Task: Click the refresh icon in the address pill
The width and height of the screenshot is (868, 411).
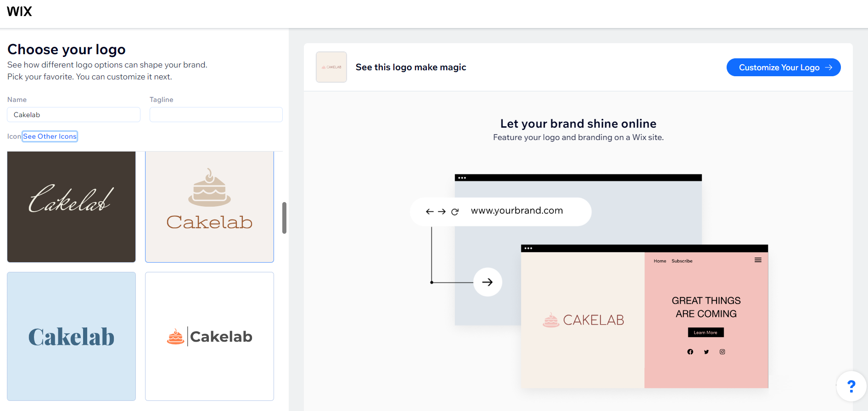Action: (455, 212)
